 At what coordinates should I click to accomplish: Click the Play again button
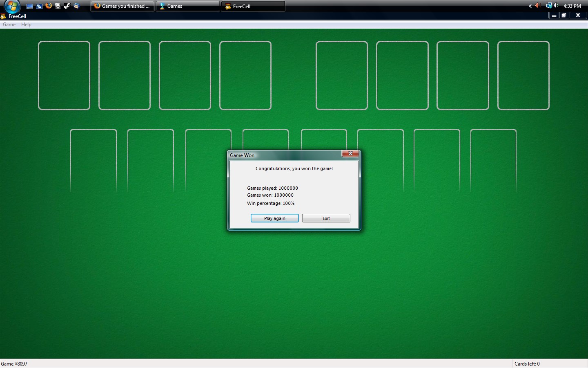pyautogui.click(x=275, y=218)
